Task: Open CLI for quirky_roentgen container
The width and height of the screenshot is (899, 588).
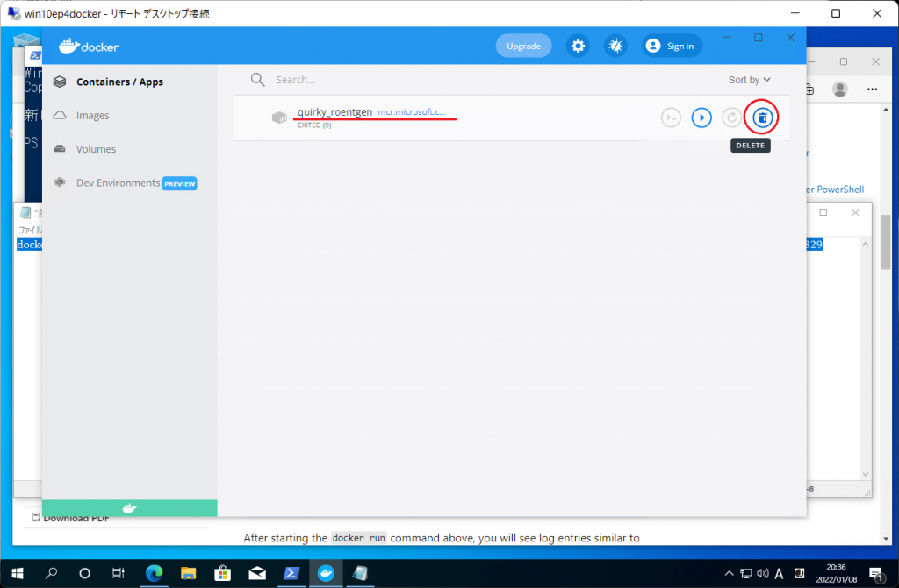Action: pyautogui.click(x=671, y=118)
